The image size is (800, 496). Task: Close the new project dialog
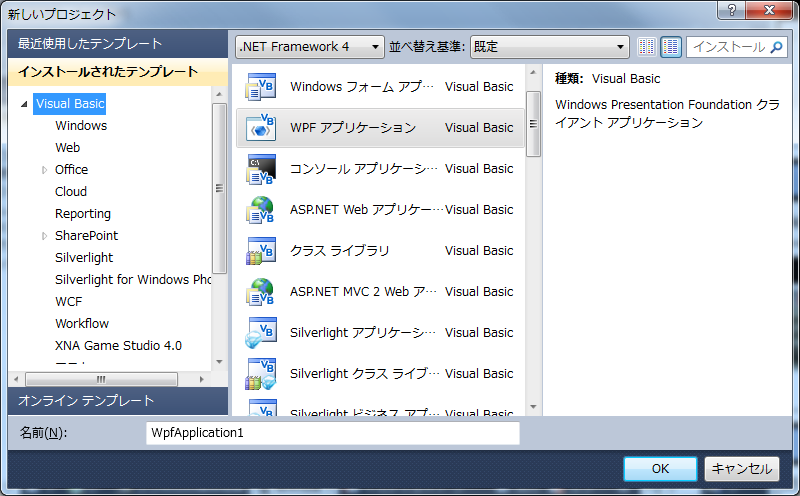coord(770,10)
